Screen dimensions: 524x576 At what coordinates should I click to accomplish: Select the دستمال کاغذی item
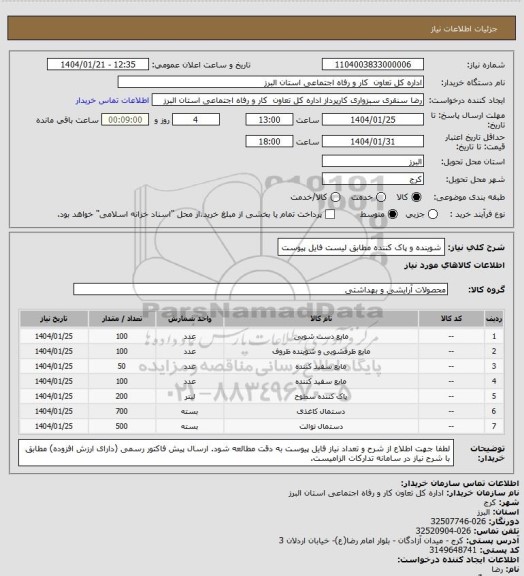(x=321, y=412)
